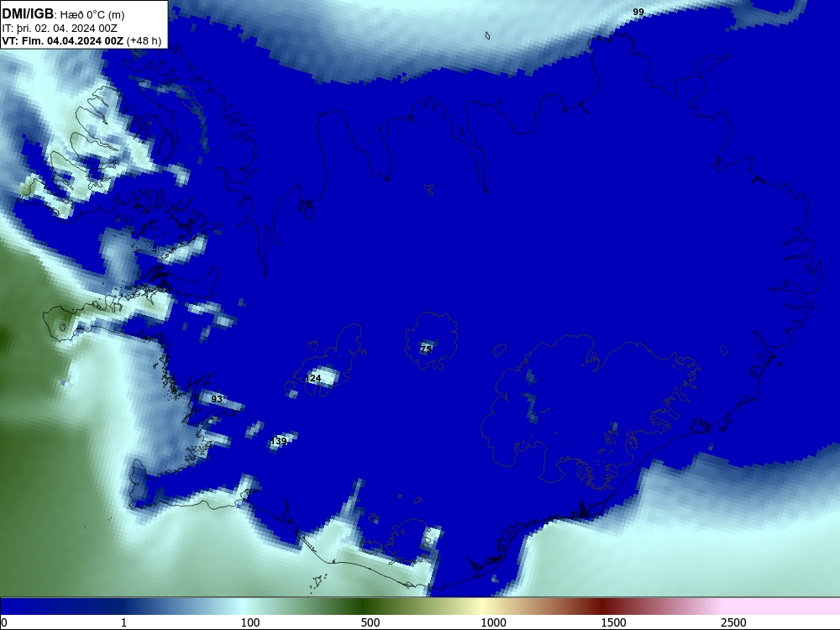Click the 2500 tick on the color scale

pyautogui.click(x=733, y=622)
